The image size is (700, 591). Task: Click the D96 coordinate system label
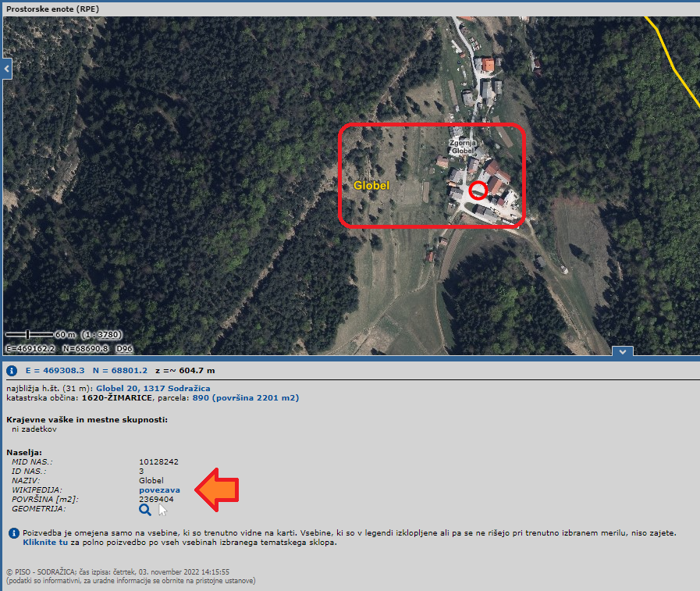(125, 348)
